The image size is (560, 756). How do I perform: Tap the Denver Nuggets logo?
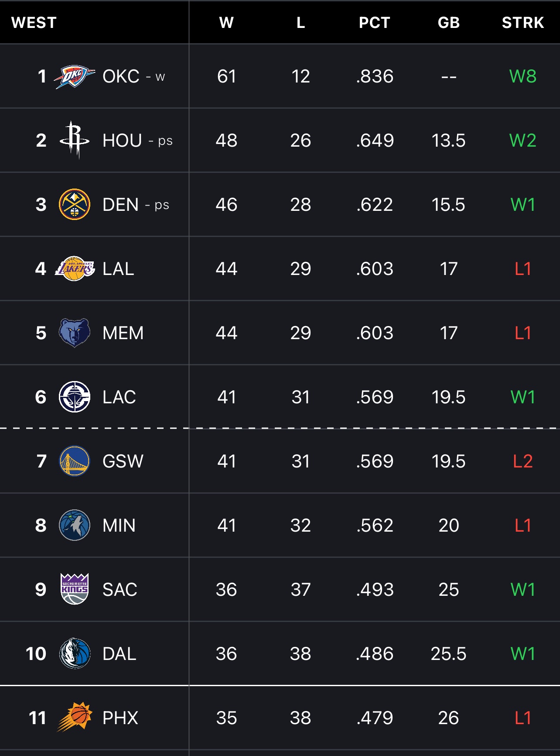[x=75, y=204]
